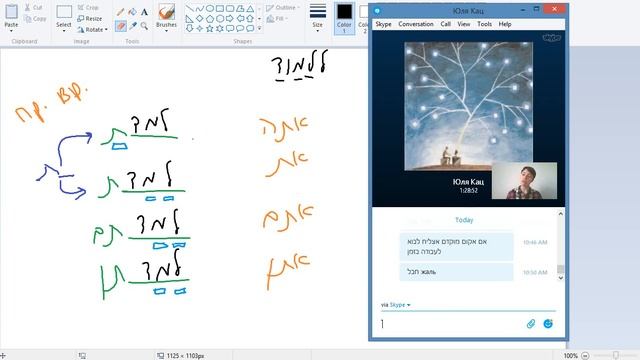This screenshot has height=360, width=640.
Task: Pick the Diamond shape
Action: click(x=200, y=18)
